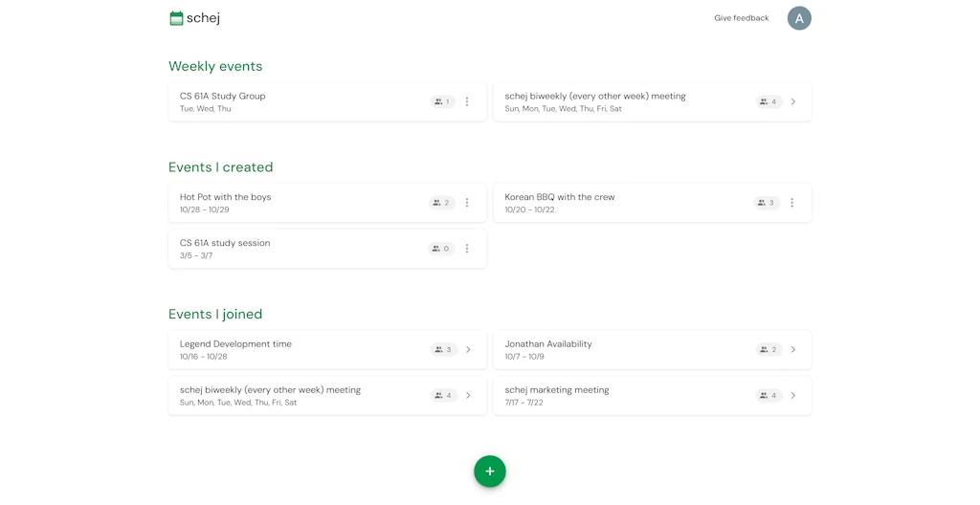
Task: Open three-dot menu for CS 61A Study Group
Action: click(467, 101)
